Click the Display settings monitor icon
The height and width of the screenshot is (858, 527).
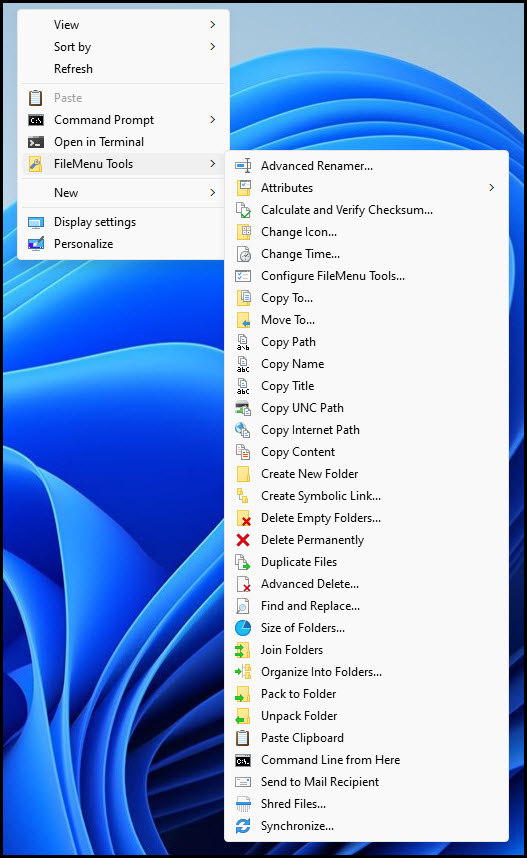click(36, 222)
